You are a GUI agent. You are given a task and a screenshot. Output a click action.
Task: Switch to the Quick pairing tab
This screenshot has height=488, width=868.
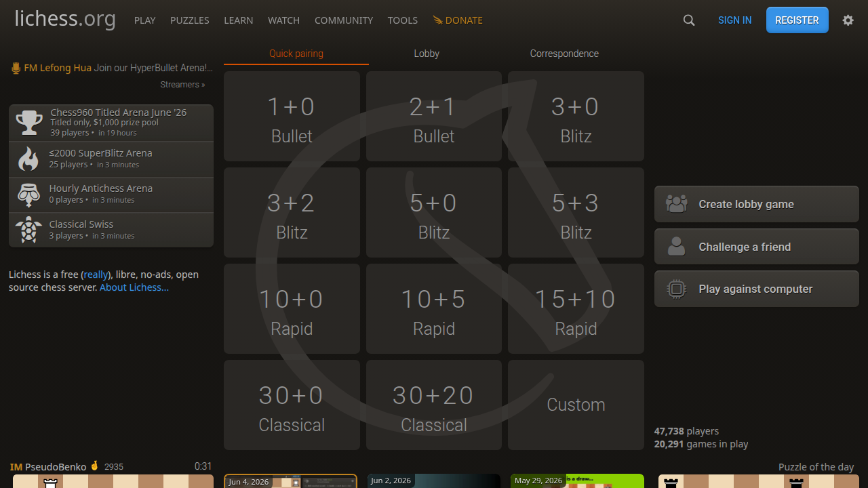pos(296,54)
